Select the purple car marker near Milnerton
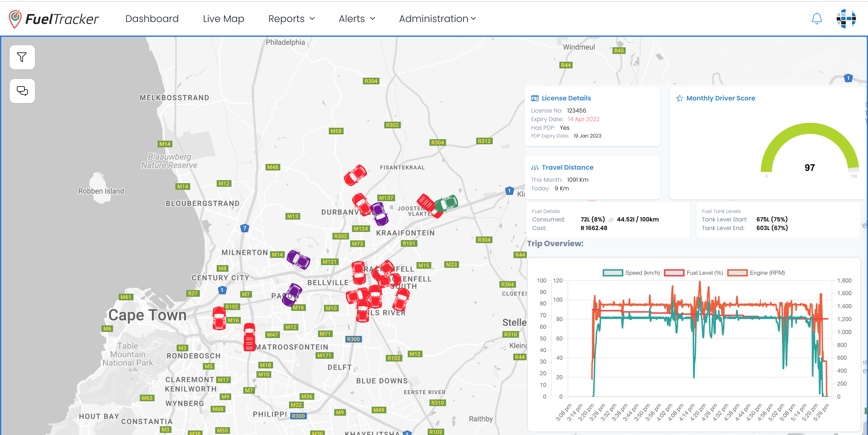This screenshot has width=868, height=435. point(298,260)
